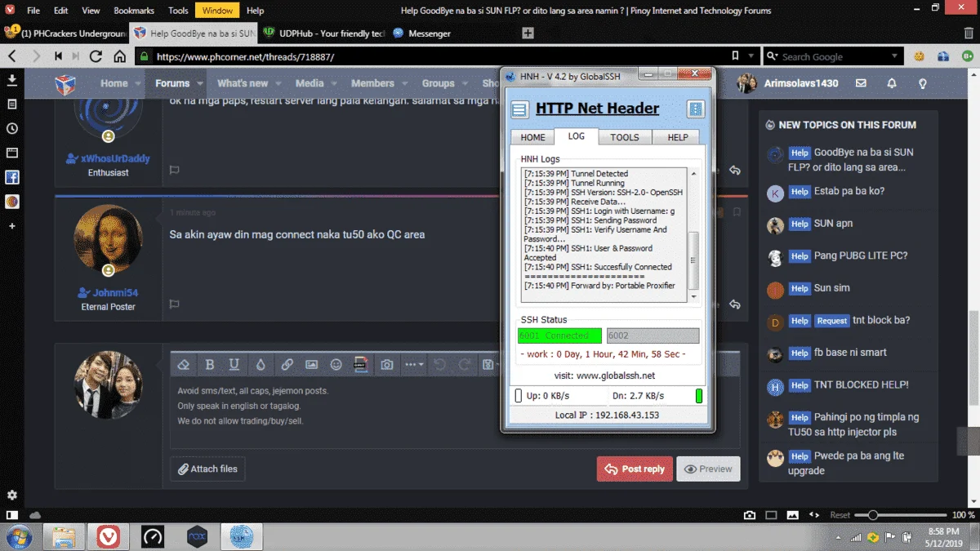Open Windows Explorer from taskbar
The width and height of the screenshot is (980, 551).
[65, 536]
